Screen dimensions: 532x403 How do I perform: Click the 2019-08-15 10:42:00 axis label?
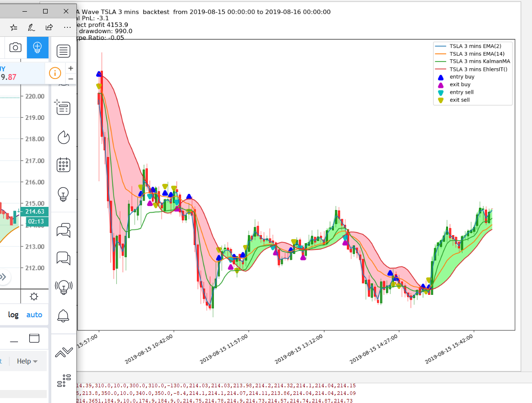coord(149,349)
